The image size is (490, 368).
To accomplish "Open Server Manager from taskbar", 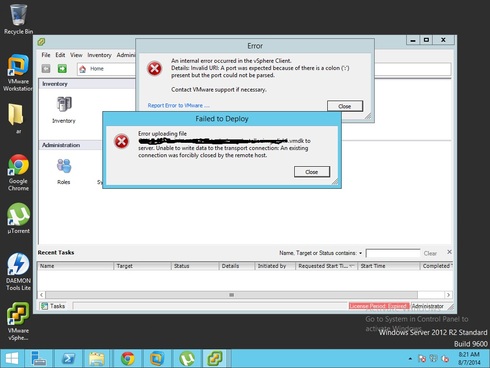I will [x=39, y=359].
